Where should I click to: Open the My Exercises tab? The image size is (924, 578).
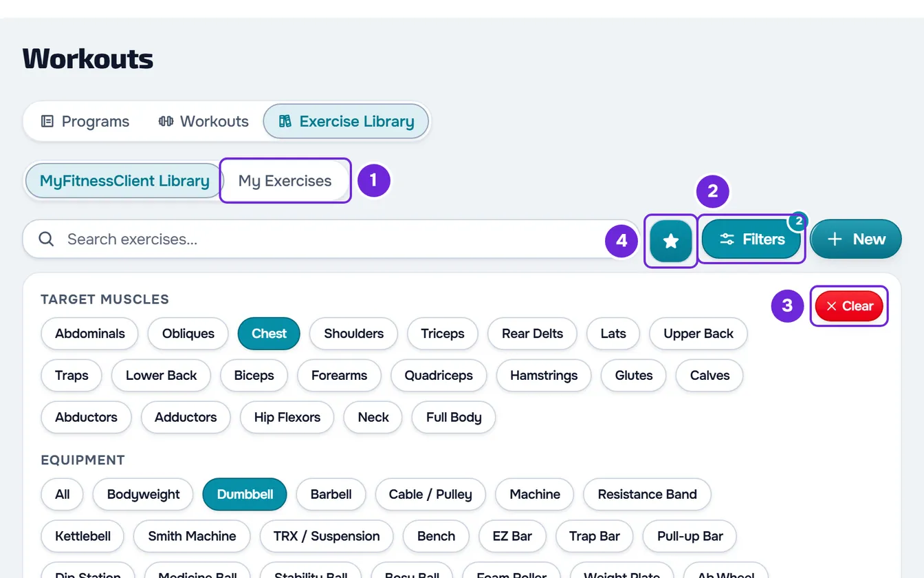[285, 181]
